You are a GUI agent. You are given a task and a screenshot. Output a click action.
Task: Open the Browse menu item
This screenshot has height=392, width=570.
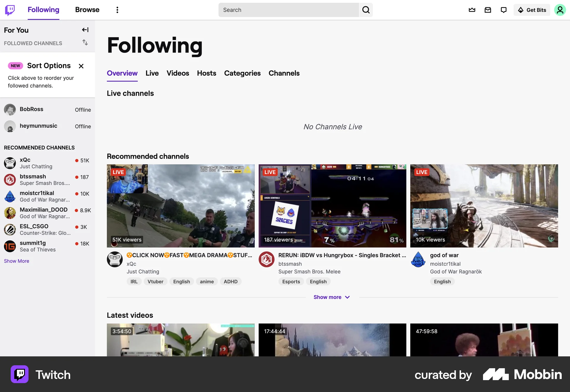(x=87, y=10)
